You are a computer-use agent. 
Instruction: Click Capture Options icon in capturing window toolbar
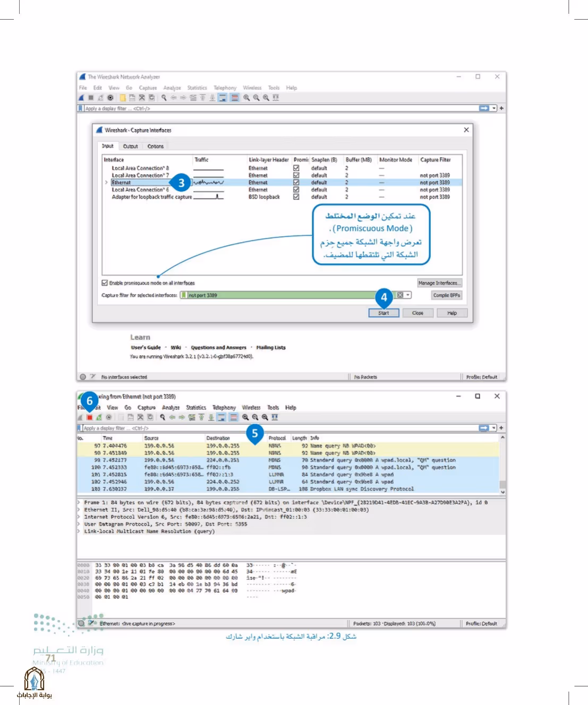[x=109, y=417]
